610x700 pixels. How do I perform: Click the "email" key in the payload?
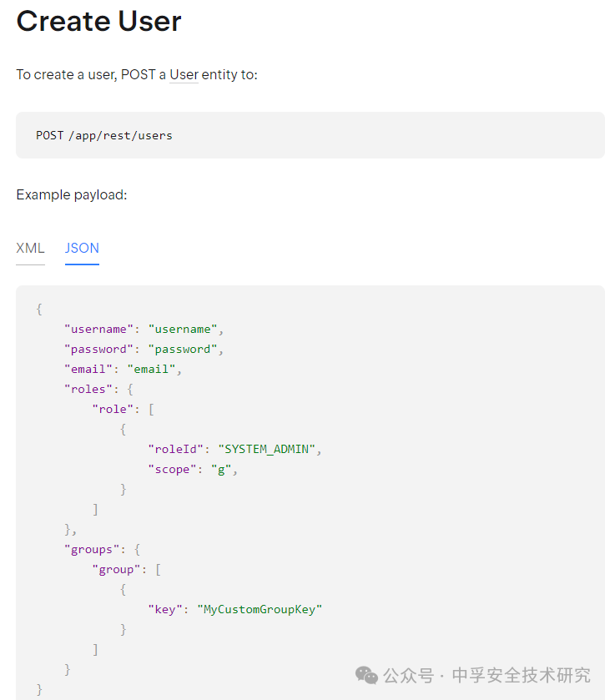click(x=88, y=370)
